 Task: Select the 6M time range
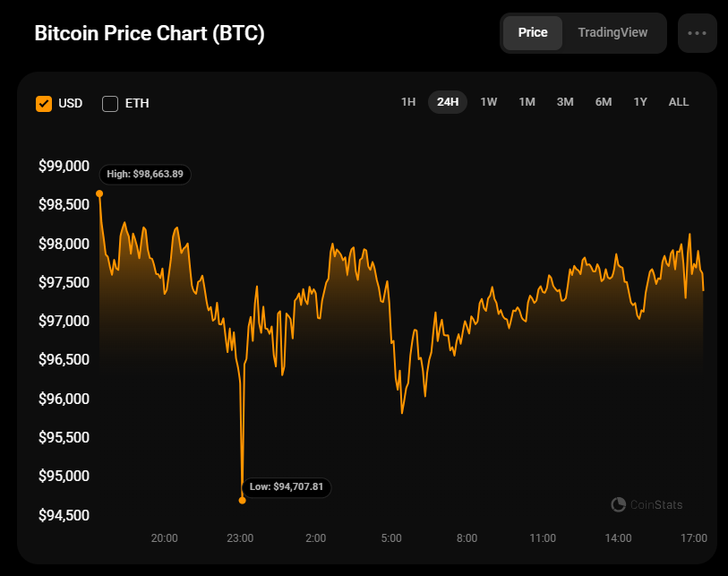click(604, 102)
